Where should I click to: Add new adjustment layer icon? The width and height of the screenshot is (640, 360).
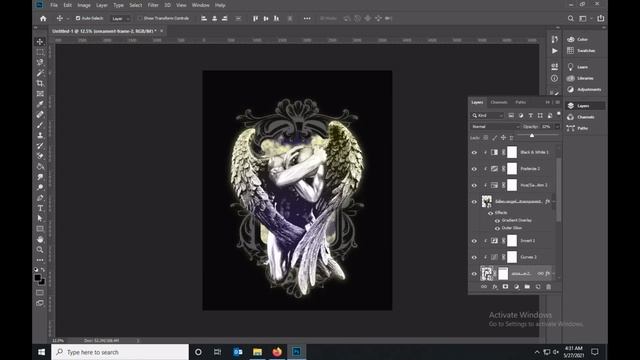click(x=516, y=287)
